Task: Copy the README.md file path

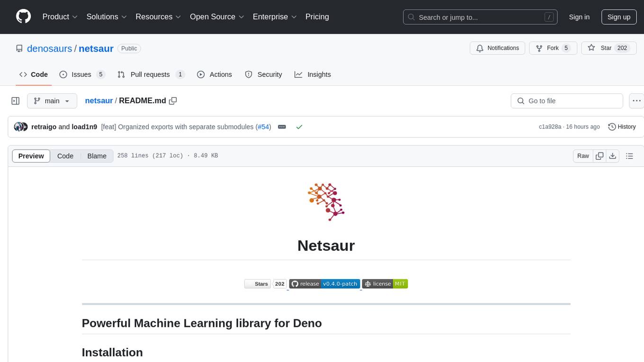Action: click(173, 100)
